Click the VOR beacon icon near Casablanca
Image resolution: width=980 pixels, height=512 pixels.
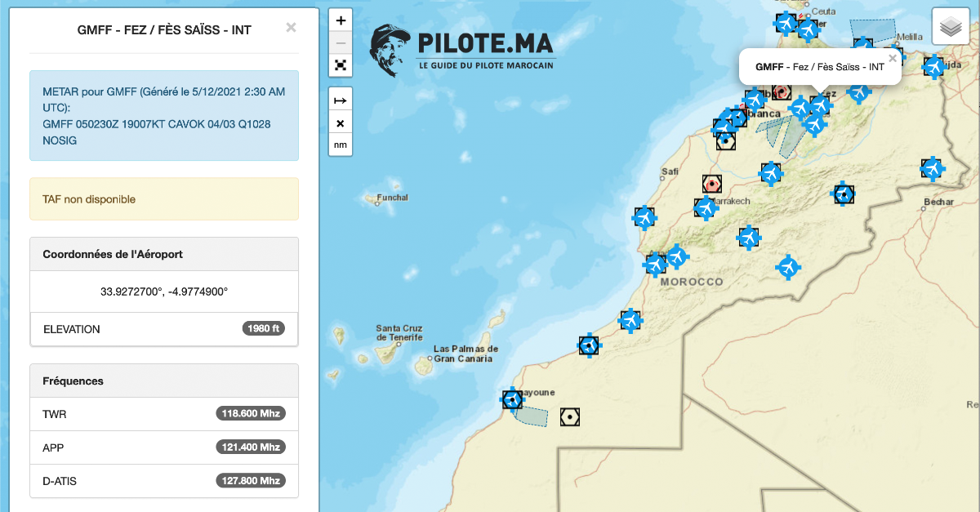pos(727,140)
